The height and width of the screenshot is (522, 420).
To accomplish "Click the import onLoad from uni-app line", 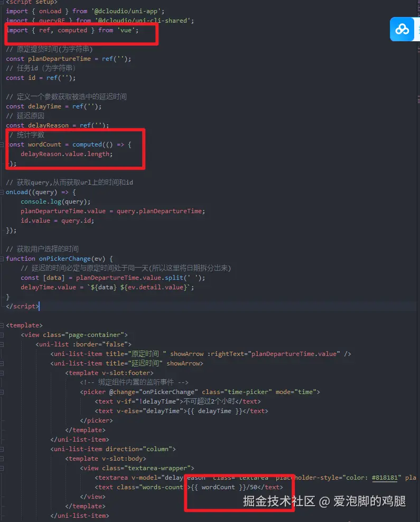I will click(x=85, y=11).
